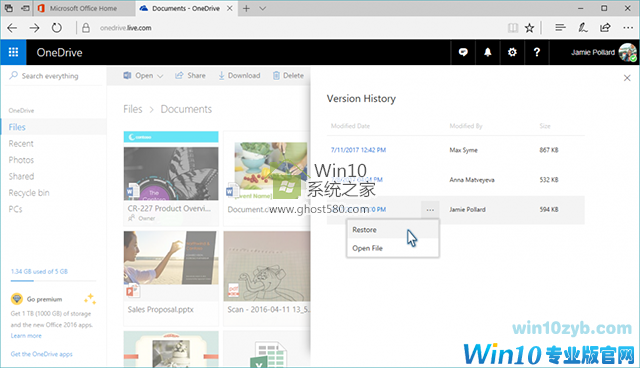Screen dimensions: 640x368
Task: Click the 594 KB size cell
Action: coord(549,209)
